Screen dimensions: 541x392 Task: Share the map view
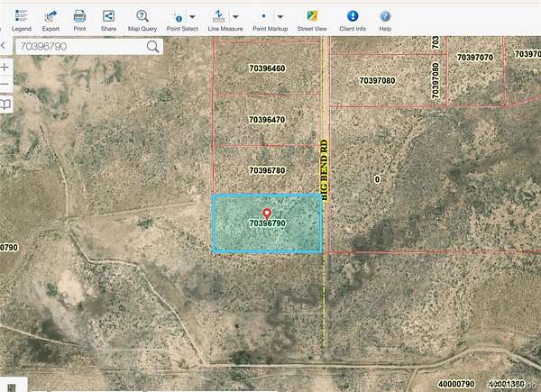108,16
